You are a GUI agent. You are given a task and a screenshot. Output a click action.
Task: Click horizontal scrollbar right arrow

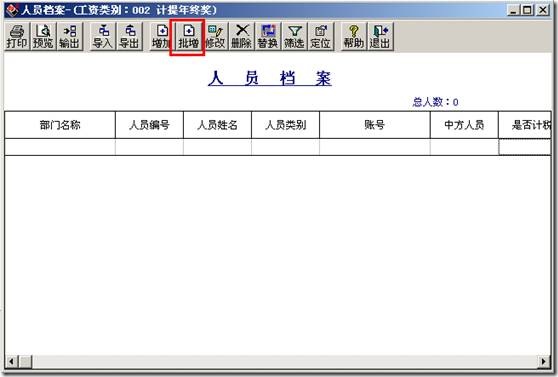coord(544,362)
